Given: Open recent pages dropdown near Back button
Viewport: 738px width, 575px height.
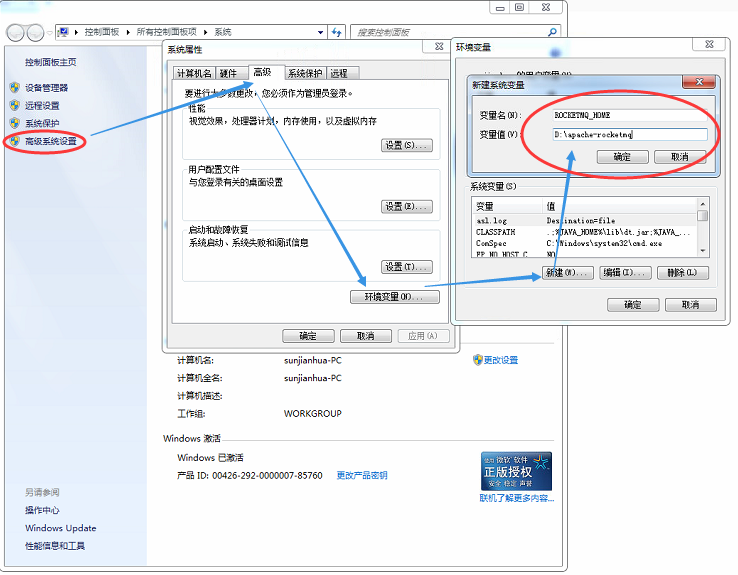Looking at the screenshot, I should click(x=49, y=33).
